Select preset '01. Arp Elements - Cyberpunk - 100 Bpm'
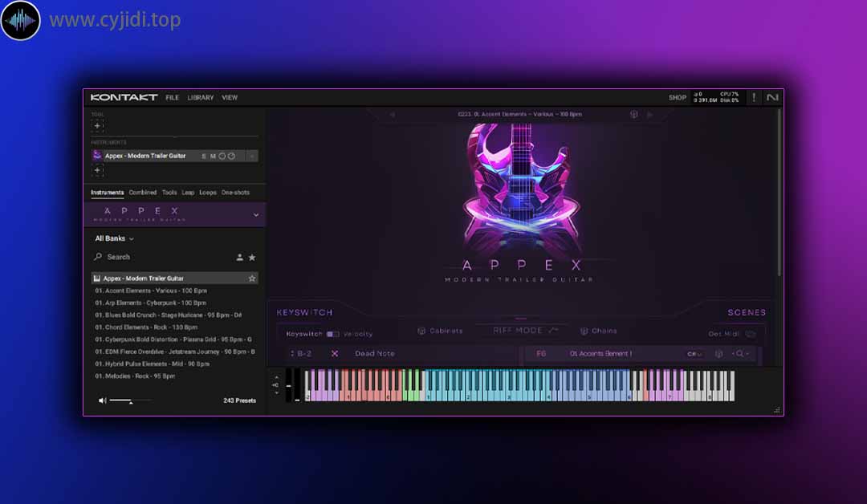Screen dimensions: 867x504 click(x=150, y=303)
